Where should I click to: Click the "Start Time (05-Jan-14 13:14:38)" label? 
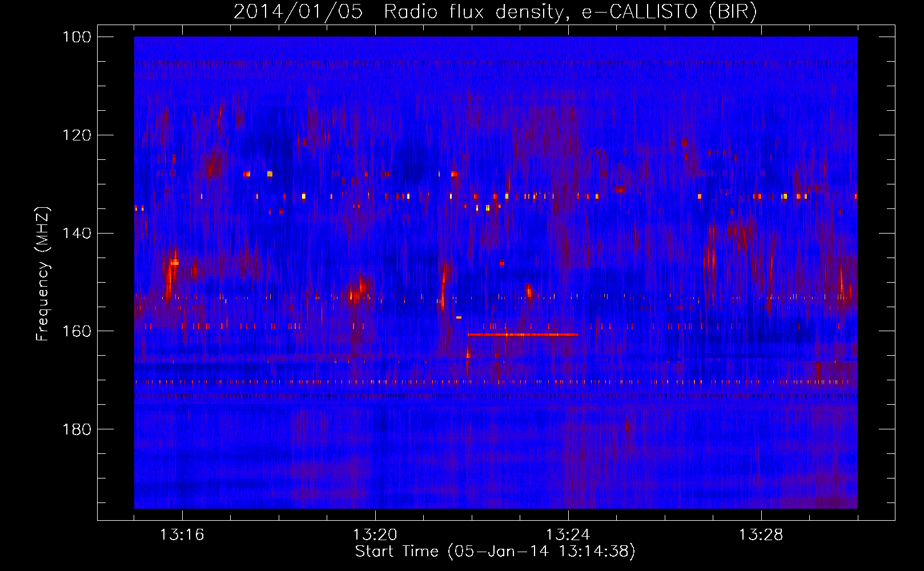pos(495,552)
